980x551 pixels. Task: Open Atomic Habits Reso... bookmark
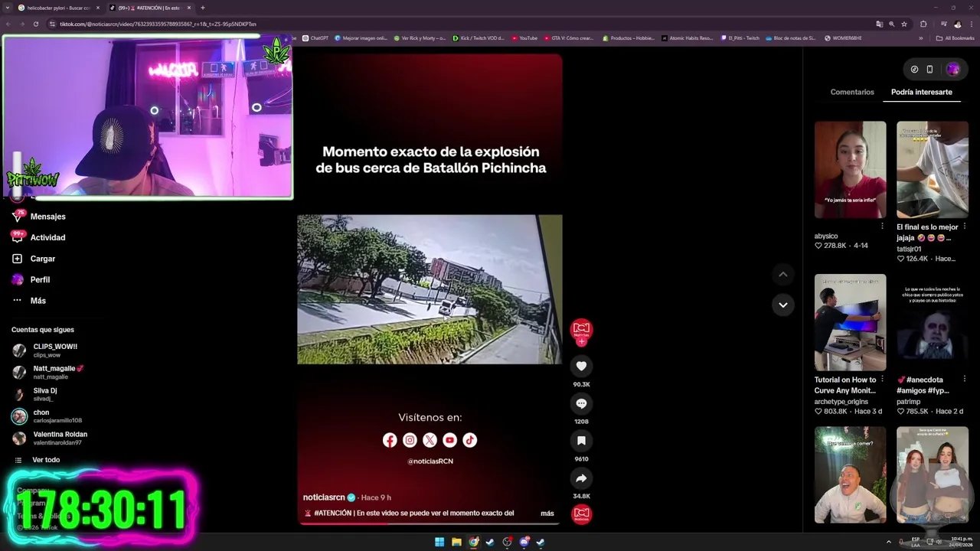687,37
